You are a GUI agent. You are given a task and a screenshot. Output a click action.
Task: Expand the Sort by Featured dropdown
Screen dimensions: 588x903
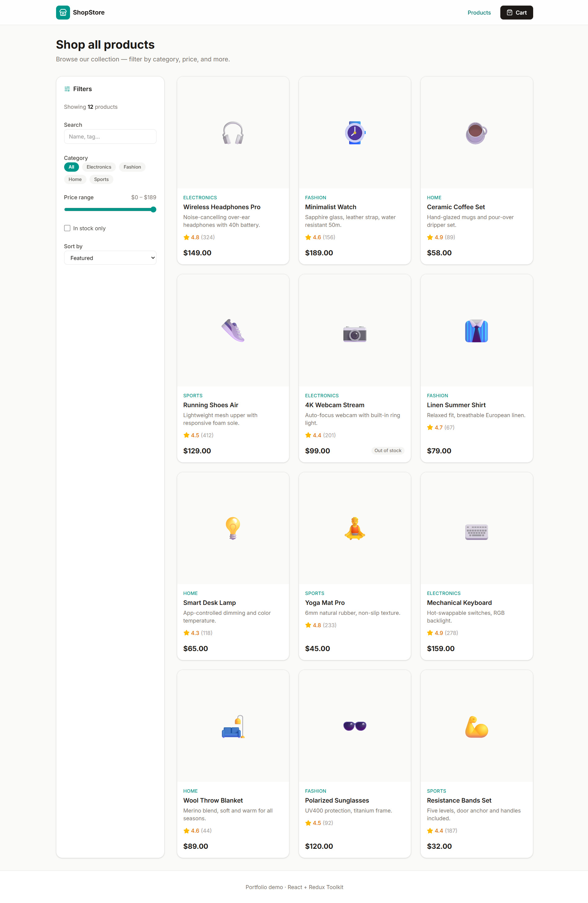110,258
